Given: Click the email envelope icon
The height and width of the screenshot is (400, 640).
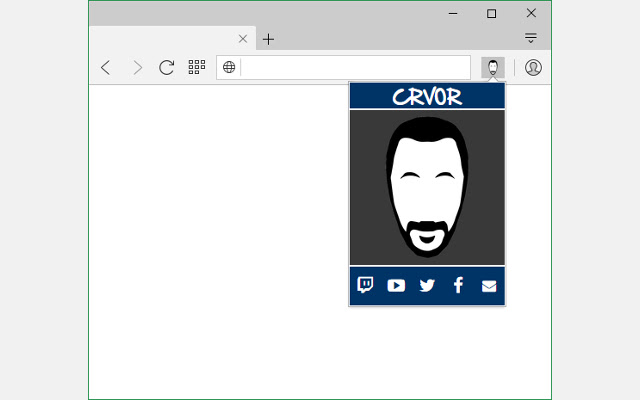Looking at the screenshot, I should coord(489,286).
